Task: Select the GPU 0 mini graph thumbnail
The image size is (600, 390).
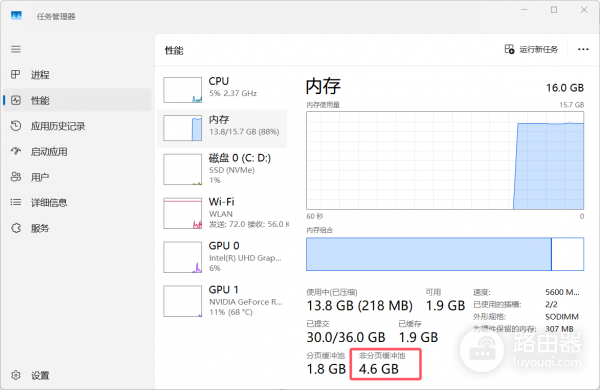Action: click(x=183, y=257)
